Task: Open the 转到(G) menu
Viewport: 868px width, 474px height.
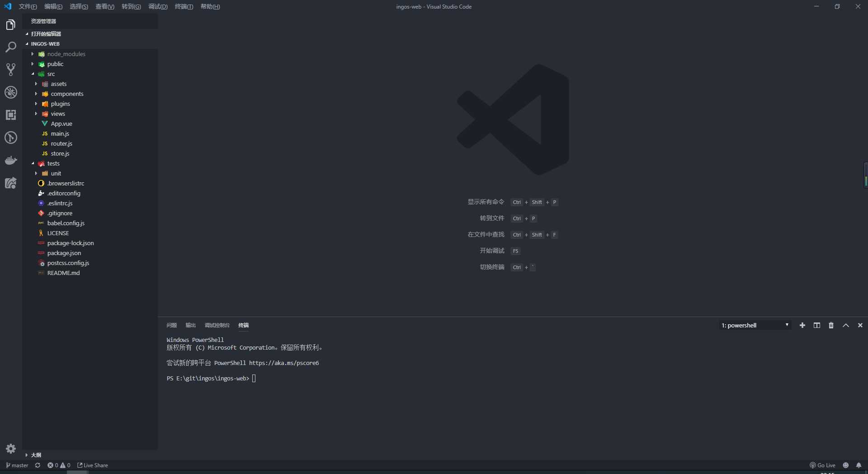Action: click(x=131, y=7)
